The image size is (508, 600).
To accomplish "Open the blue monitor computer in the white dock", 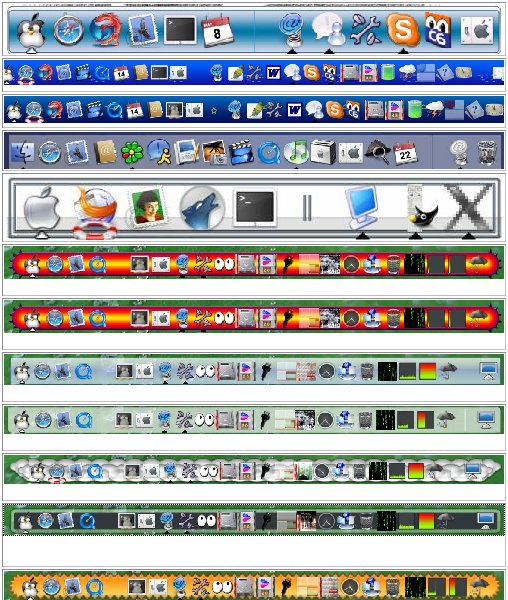I will (362, 208).
